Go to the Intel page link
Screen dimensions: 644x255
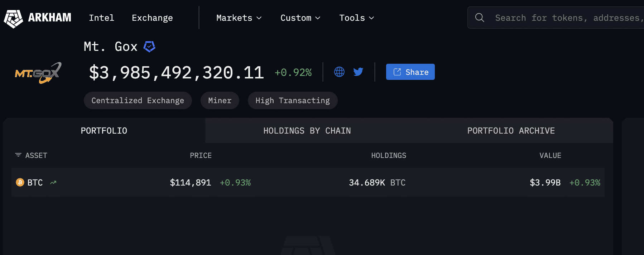[101, 18]
